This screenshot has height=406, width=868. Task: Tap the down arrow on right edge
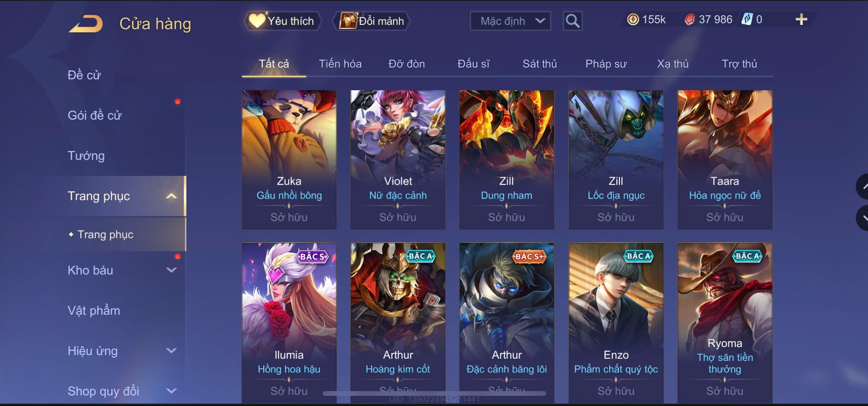(x=862, y=218)
